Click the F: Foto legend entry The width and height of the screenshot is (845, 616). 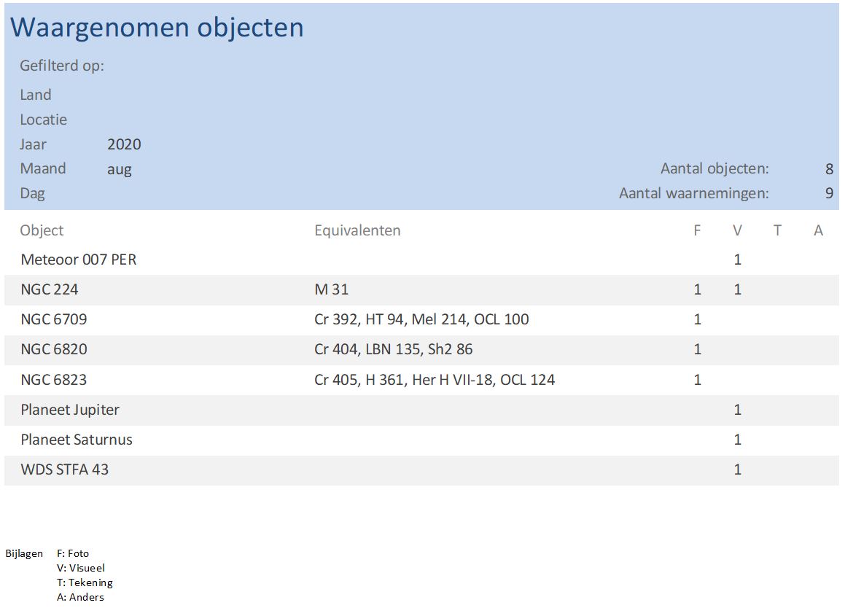[x=73, y=553]
